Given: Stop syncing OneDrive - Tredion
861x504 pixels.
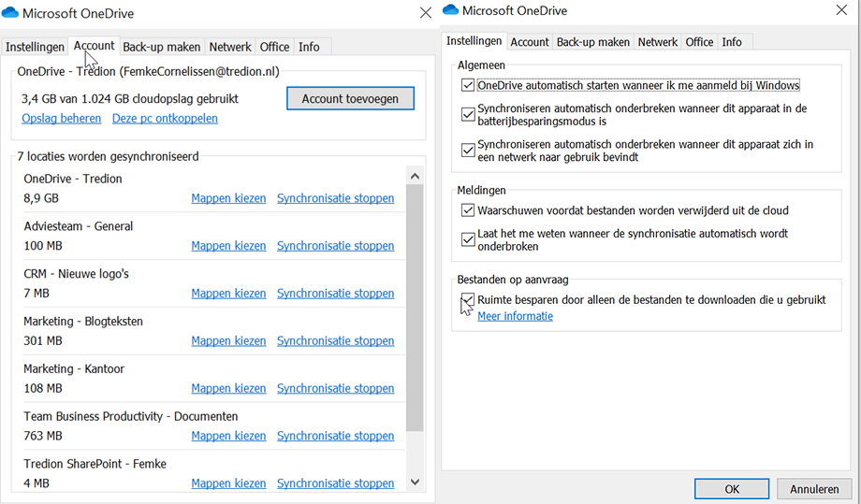Looking at the screenshot, I should [x=335, y=198].
